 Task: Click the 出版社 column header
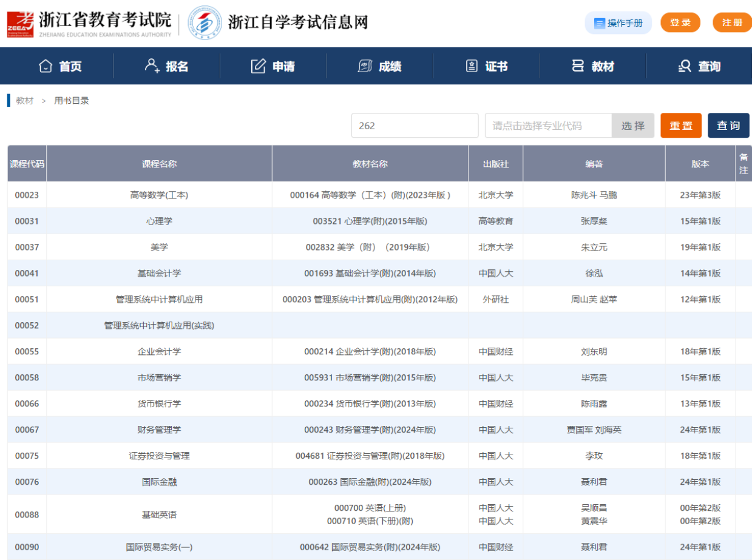[x=496, y=164]
